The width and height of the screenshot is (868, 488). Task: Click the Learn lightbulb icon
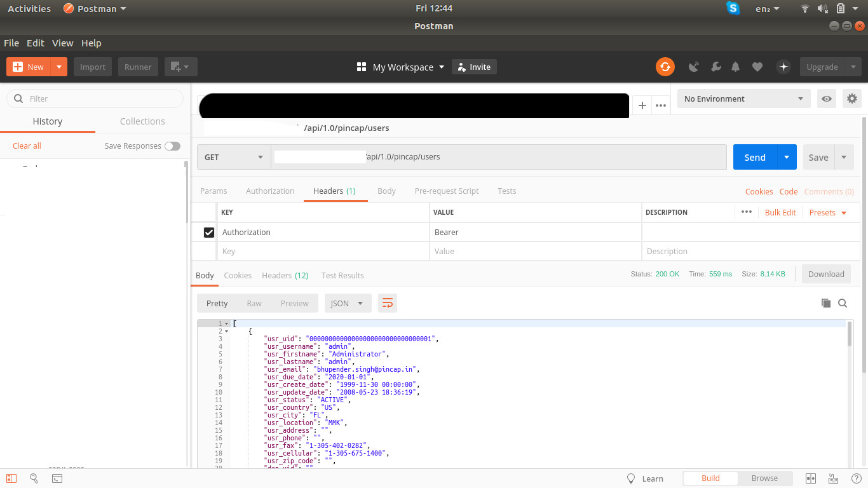[x=631, y=478]
